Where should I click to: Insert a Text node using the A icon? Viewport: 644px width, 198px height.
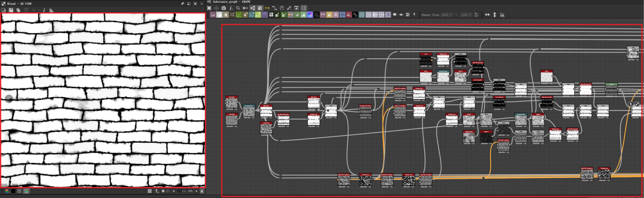336,15
